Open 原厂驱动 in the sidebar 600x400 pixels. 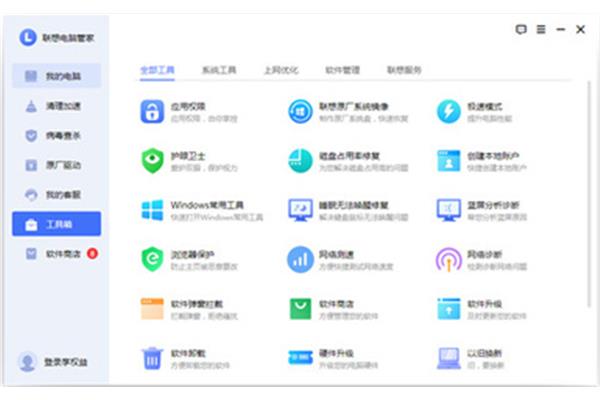[x=57, y=165]
